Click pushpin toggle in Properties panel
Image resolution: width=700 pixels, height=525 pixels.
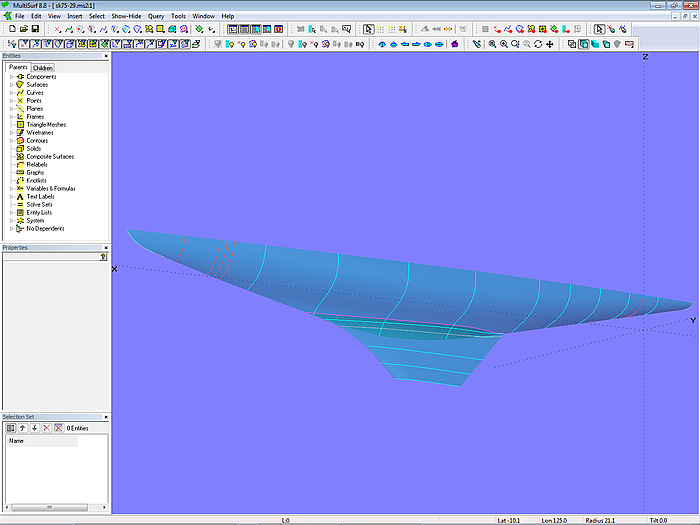click(103, 256)
